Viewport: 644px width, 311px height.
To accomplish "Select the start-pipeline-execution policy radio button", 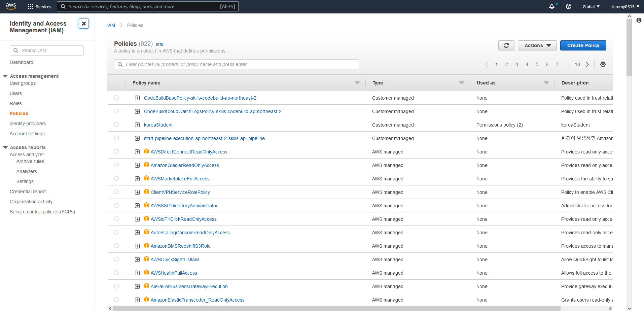I will click(x=116, y=138).
